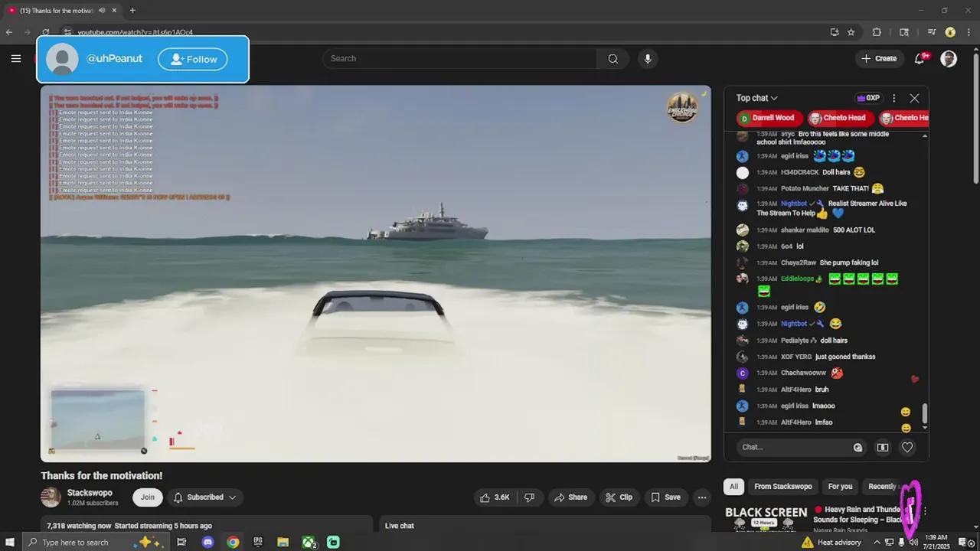
Task: Open @uhPeanut profile avatar in overlay
Action: coord(62,59)
